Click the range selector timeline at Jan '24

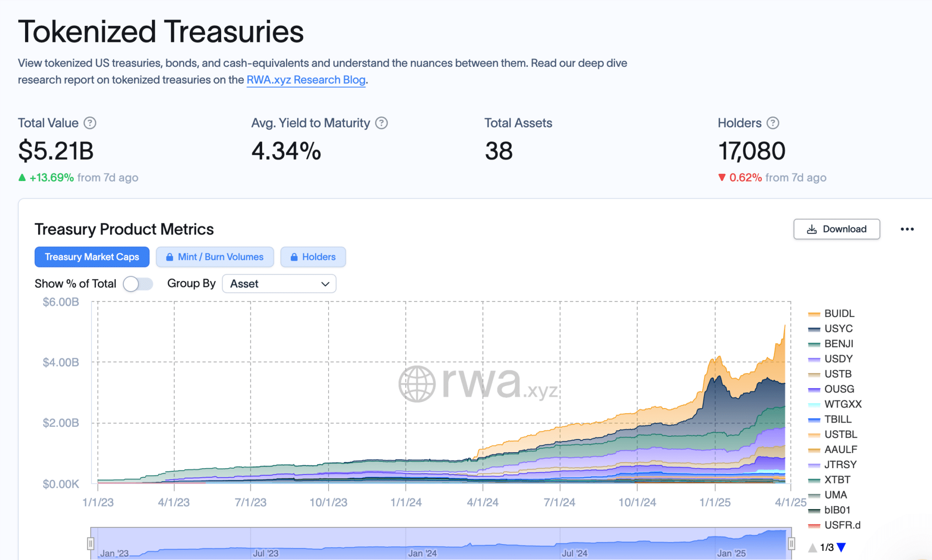[x=422, y=553]
